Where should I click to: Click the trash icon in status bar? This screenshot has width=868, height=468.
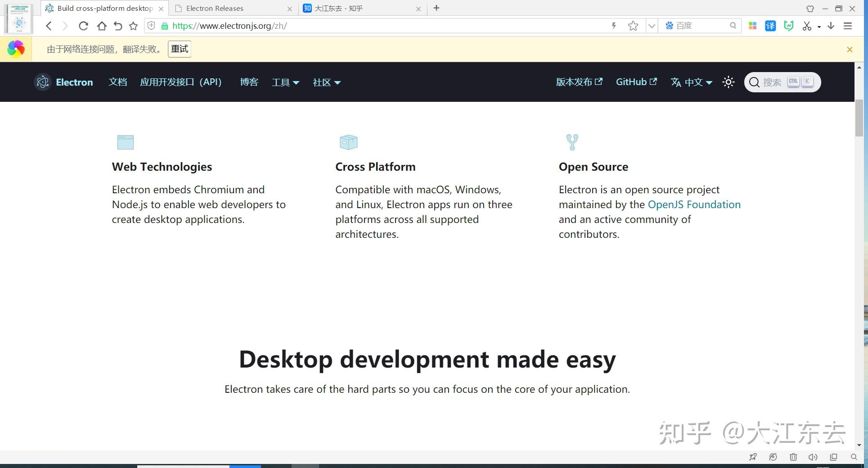[x=793, y=457]
